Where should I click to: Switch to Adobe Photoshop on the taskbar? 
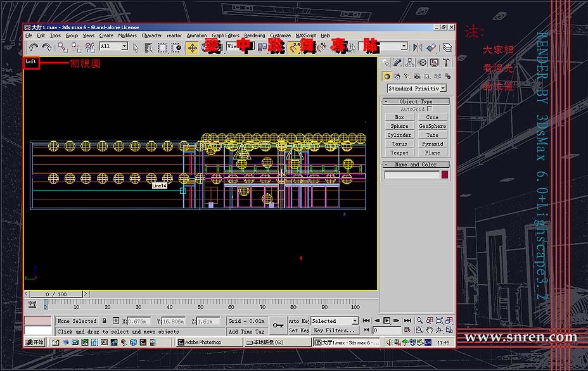point(210,342)
